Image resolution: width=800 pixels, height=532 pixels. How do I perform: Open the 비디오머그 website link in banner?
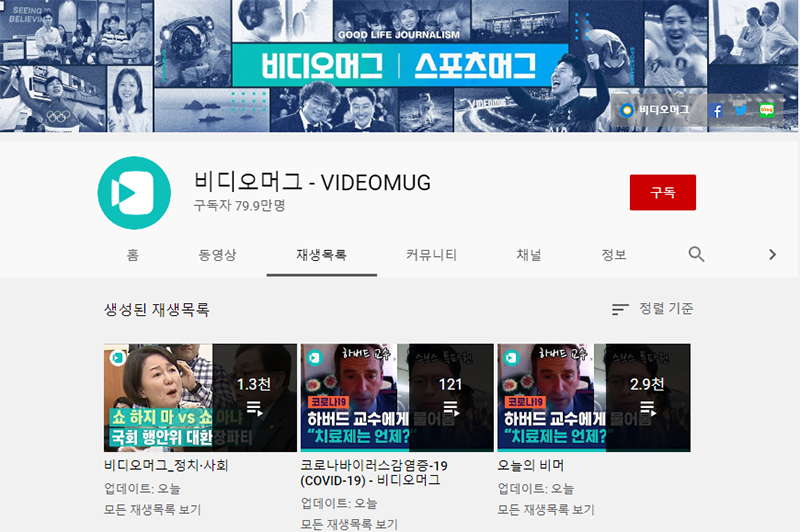click(x=655, y=110)
